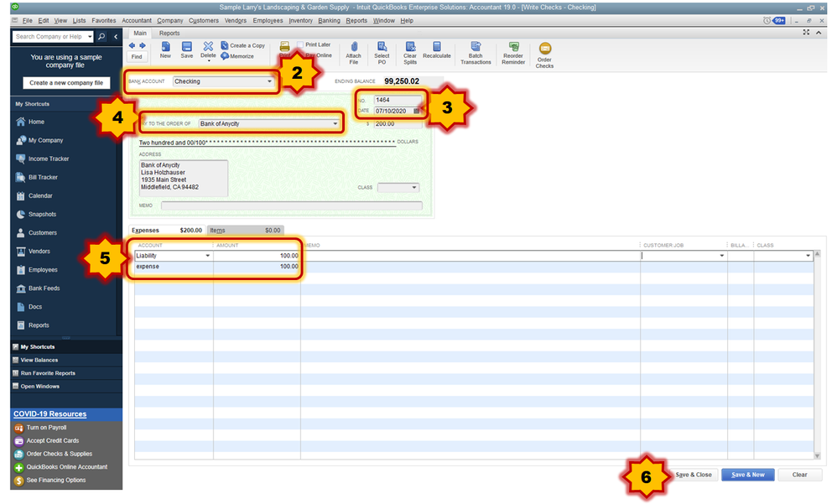Toggle the Print Later checkbox
Viewport: 837px width, 504px height.
coord(300,44)
